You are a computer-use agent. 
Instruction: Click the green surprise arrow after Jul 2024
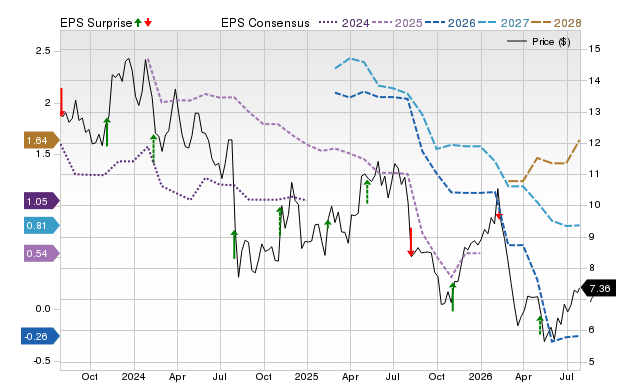click(234, 244)
